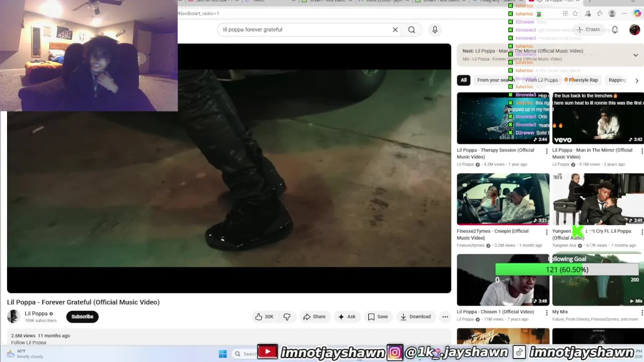The width and height of the screenshot is (644, 362).
Task: Click 'Next: Lil Poppa - Man In The Mirror' text
Action: tap(523, 51)
